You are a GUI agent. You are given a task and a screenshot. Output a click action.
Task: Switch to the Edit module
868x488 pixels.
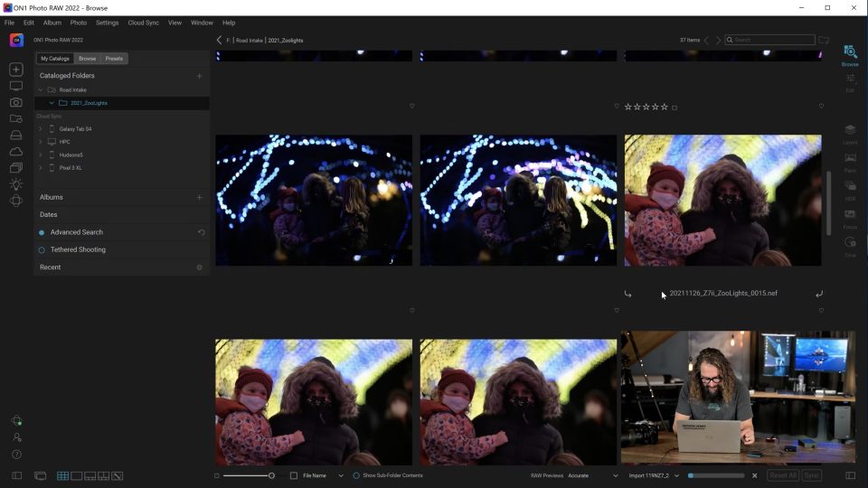coord(850,79)
